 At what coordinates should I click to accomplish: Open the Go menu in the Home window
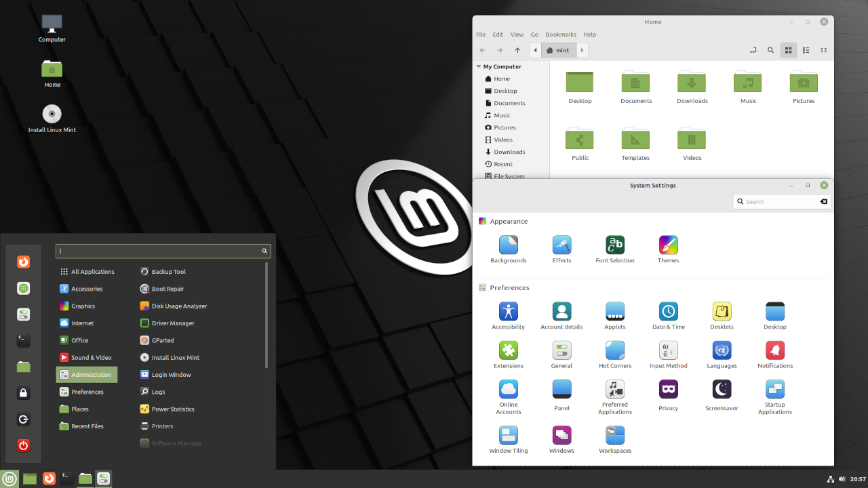pyautogui.click(x=534, y=35)
